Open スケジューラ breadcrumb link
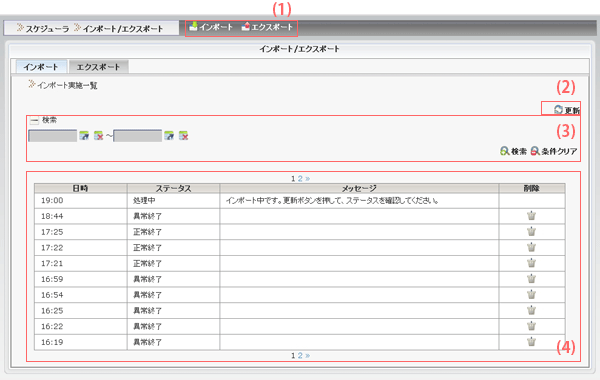Image resolution: width=600 pixels, height=380 pixels. pyautogui.click(x=47, y=29)
